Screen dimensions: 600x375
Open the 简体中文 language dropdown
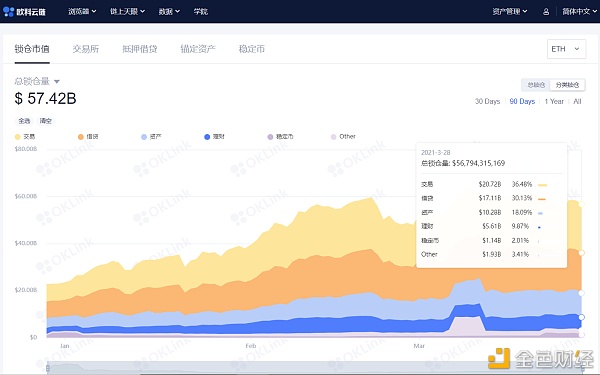tap(579, 12)
